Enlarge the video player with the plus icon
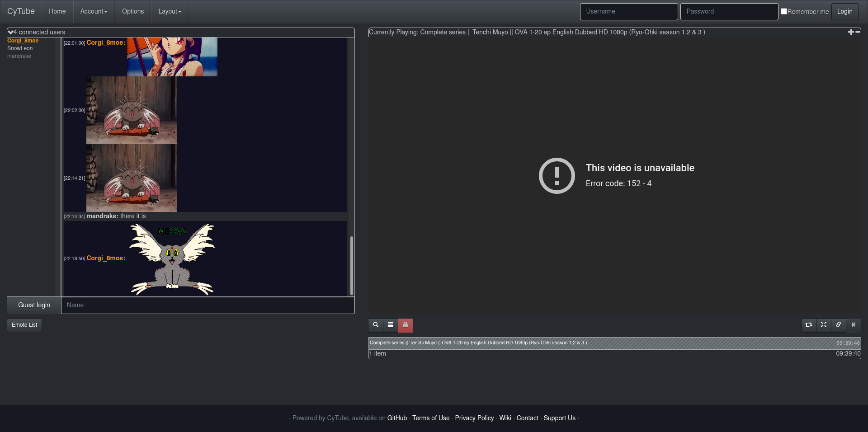The image size is (868, 432). pos(851,32)
